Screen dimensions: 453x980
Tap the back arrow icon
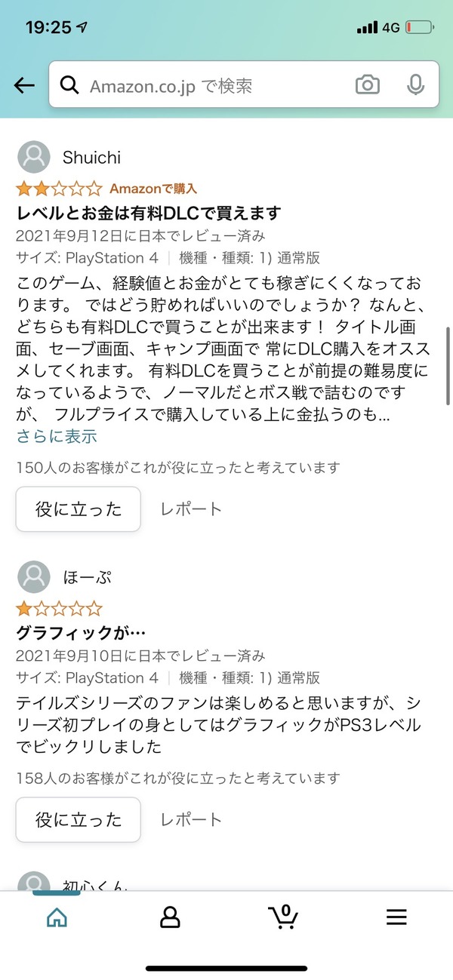click(x=24, y=85)
